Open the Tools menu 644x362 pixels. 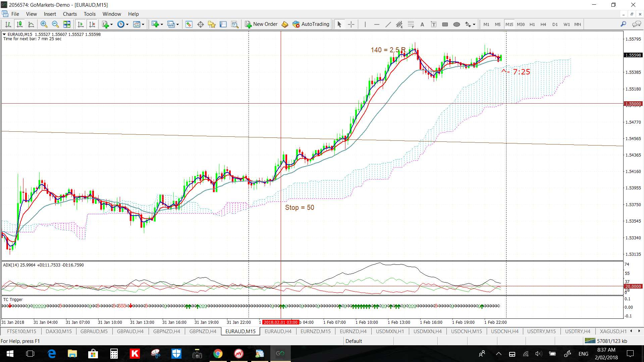point(90,14)
